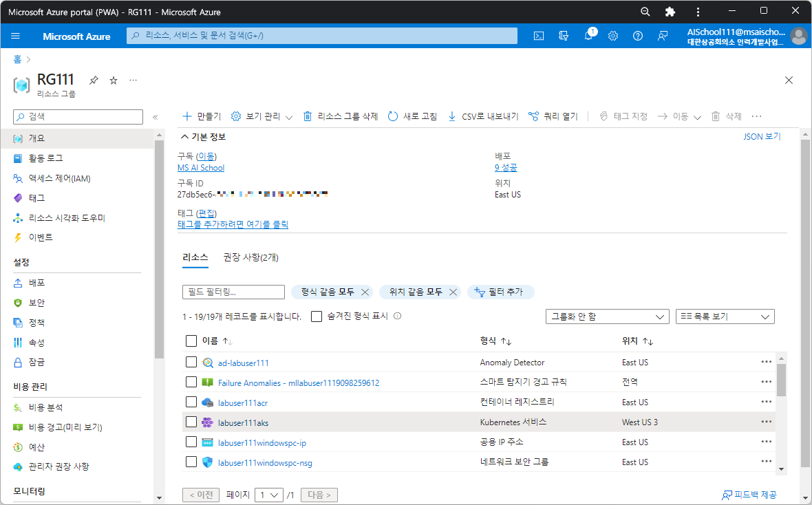Click CSV로 내보내기
812x505 pixels.
click(483, 116)
